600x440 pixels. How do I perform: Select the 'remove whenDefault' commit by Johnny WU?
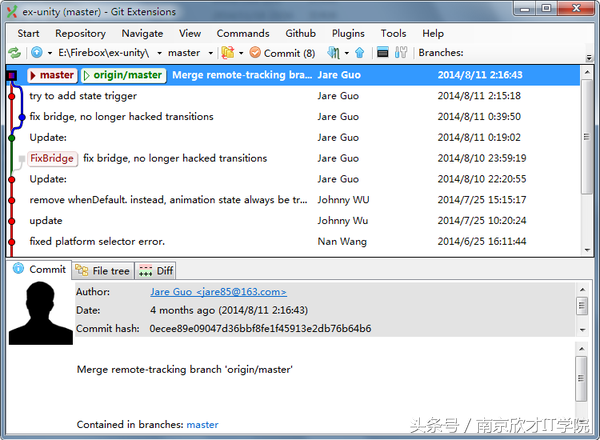[x=293, y=200]
